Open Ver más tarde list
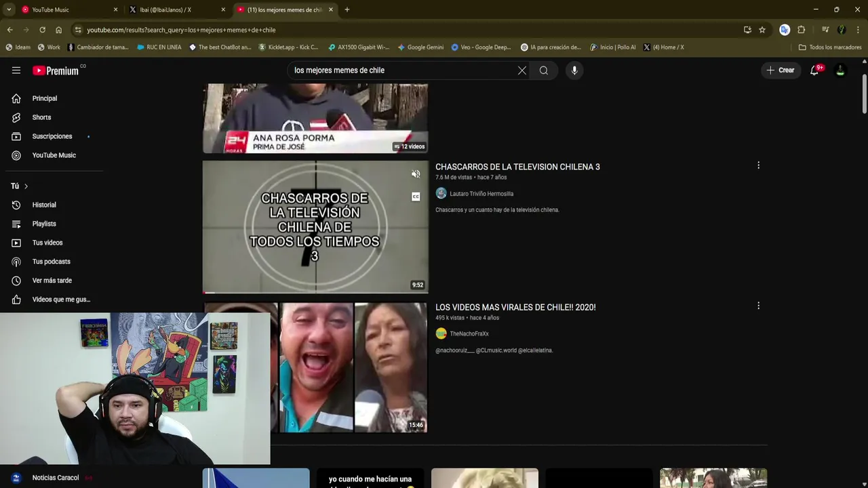 [x=53, y=281]
